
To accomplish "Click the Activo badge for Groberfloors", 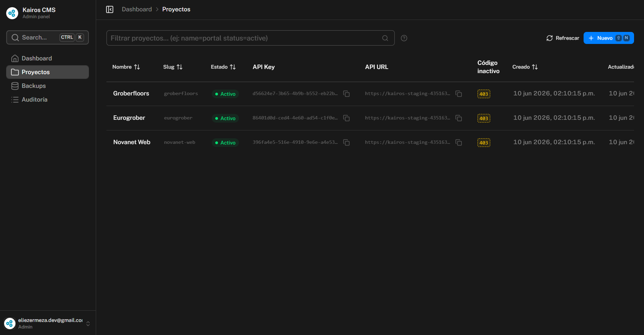I will tap(225, 94).
